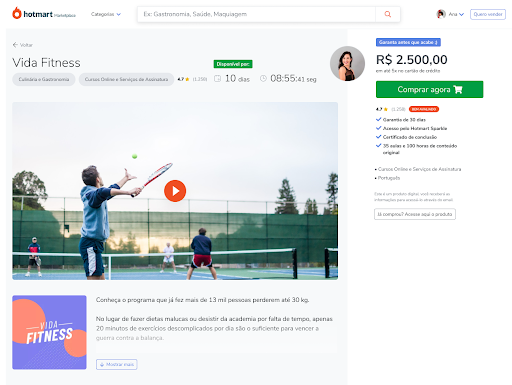The height and width of the screenshot is (385, 512).
Task: Select Cursos Online e Serviços de Assinatura tag
Action: (126, 79)
